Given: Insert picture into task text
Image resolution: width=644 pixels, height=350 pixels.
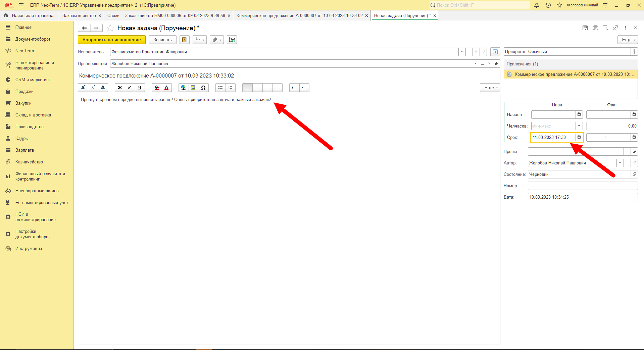Looking at the screenshot, I should pos(193,88).
